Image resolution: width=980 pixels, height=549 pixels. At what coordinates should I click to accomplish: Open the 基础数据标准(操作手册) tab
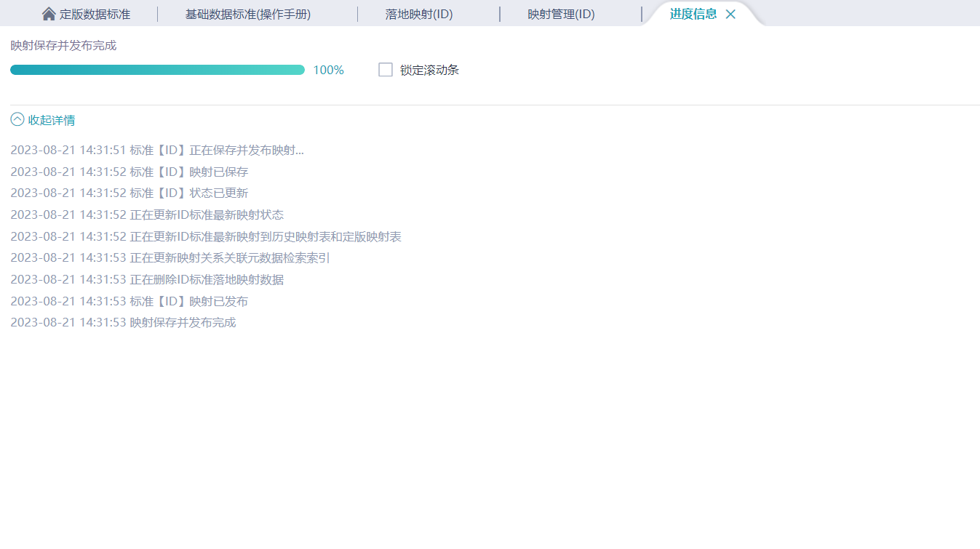tap(248, 15)
